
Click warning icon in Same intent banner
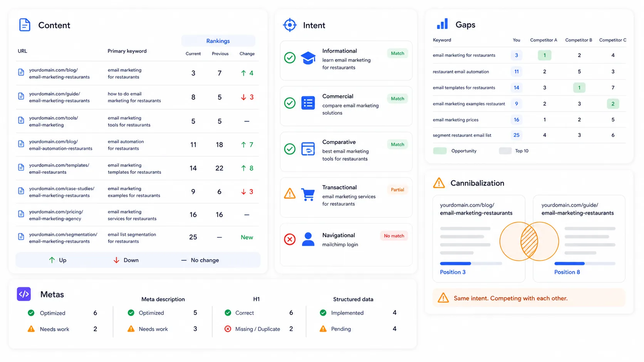pyautogui.click(x=443, y=298)
